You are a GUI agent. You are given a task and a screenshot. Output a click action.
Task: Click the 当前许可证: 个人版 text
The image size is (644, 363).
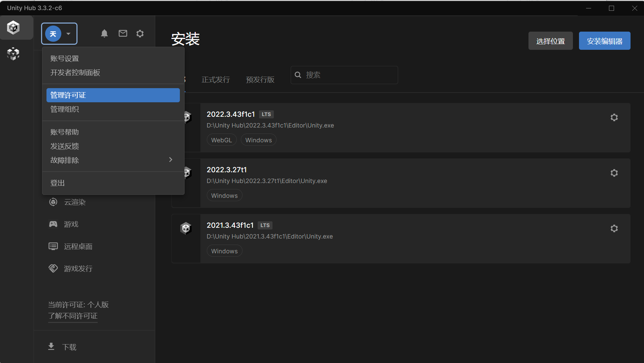point(78,305)
